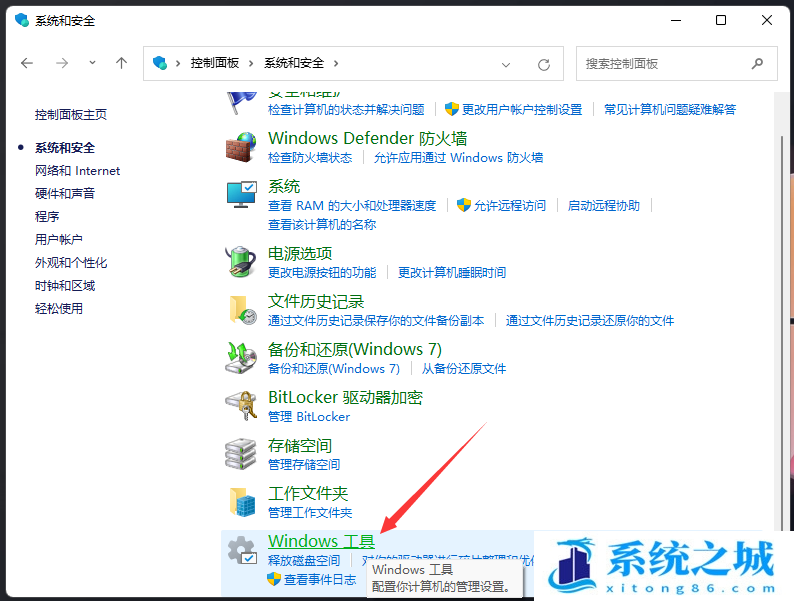Image resolution: width=794 pixels, height=601 pixels.
Task: Select 硬件和声音 category in sidebar
Action: coord(65,194)
